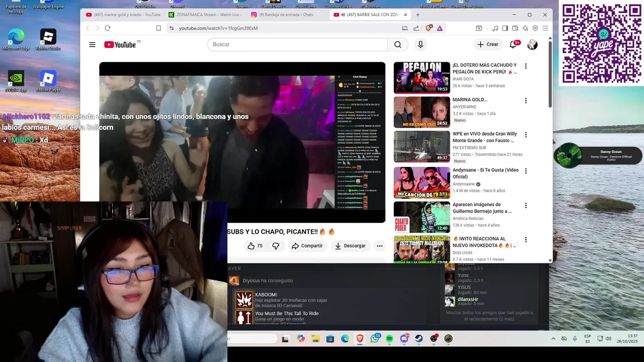Viewport: 644px width, 362px height.
Task: Toggle the browser sidebar panel icon
Action: [505, 28]
